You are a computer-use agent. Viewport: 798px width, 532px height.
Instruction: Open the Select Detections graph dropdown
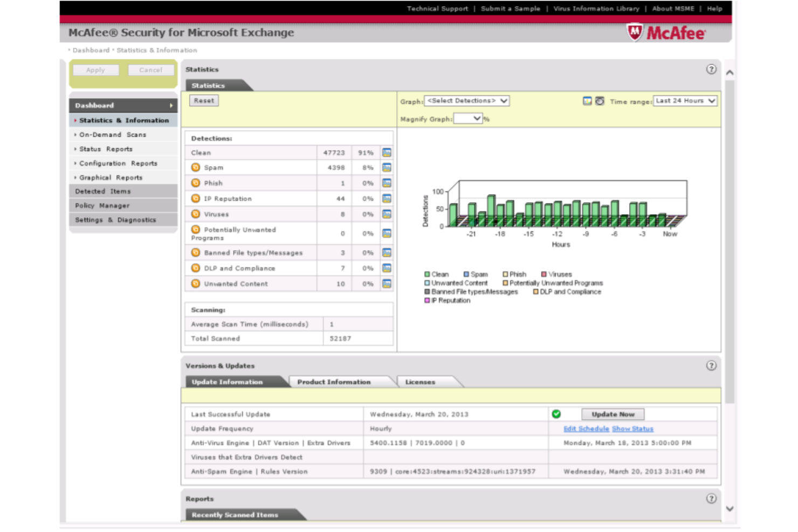467,101
